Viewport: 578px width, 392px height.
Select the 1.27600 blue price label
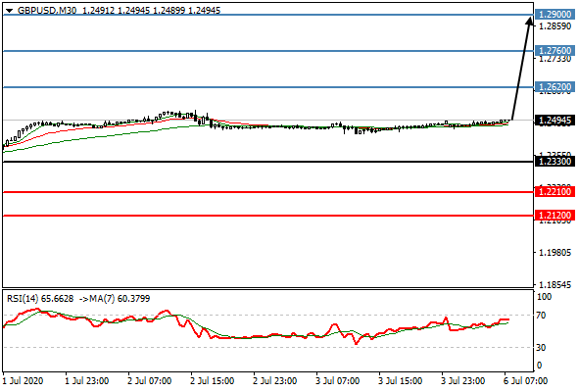click(554, 50)
